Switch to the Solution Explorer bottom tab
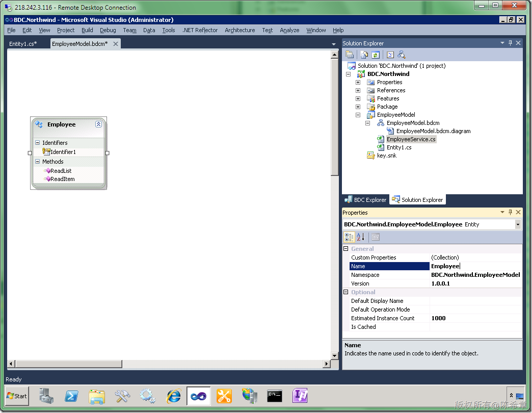 point(418,200)
